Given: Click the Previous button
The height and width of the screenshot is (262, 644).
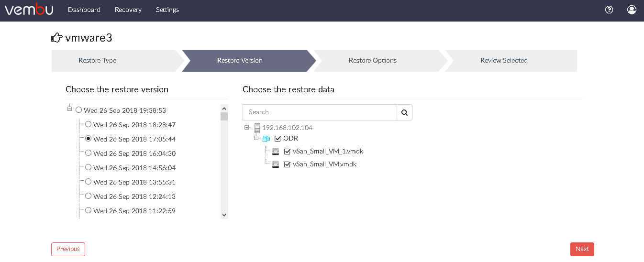Looking at the screenshot, I should click(68, 249).
